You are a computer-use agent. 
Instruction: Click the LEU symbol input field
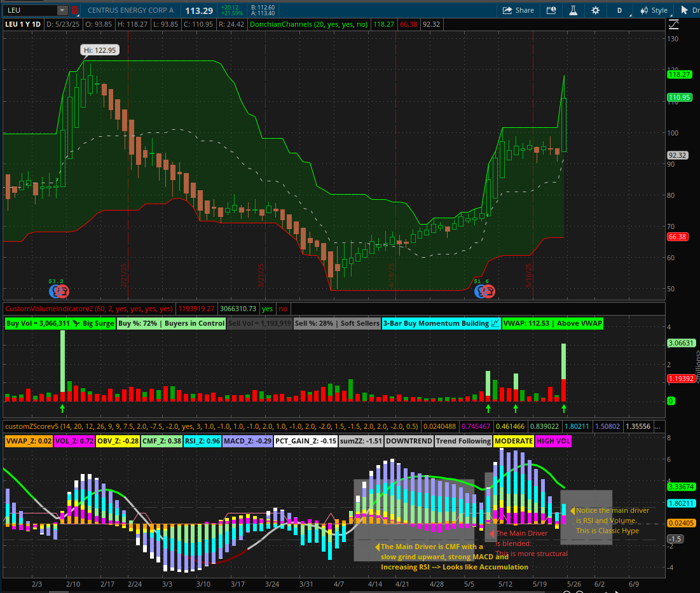(x=31, y=10)
